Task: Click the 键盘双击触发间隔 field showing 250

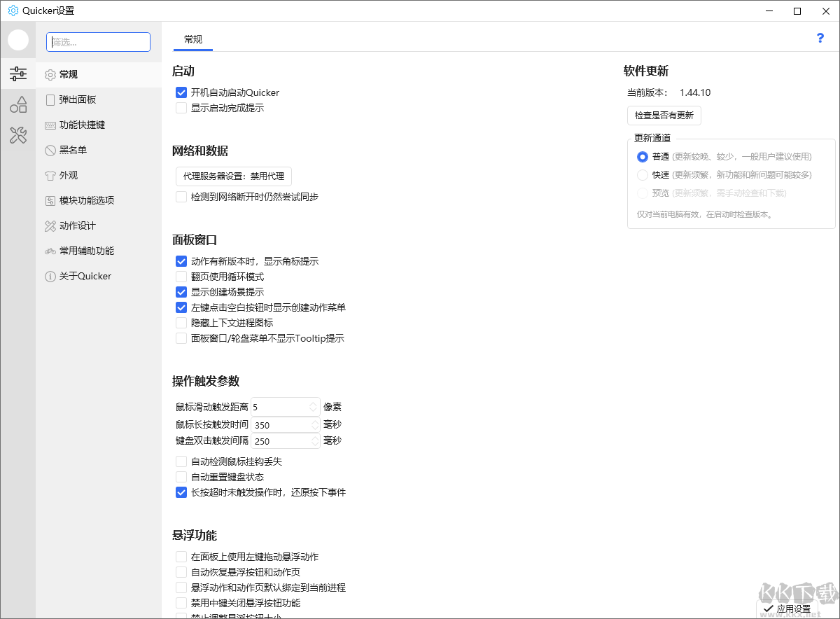Action: 287,441
